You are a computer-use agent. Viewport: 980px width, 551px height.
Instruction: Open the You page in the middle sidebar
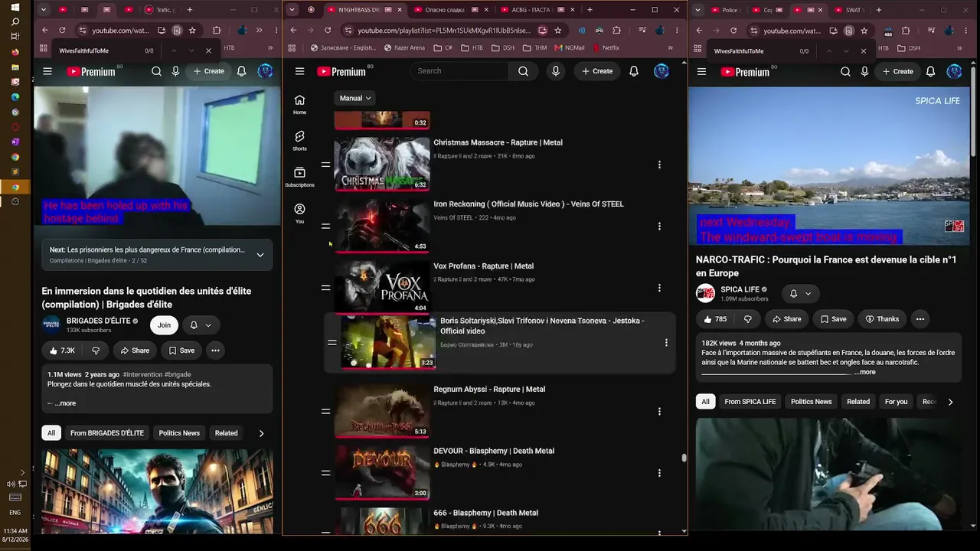[299, 214]
